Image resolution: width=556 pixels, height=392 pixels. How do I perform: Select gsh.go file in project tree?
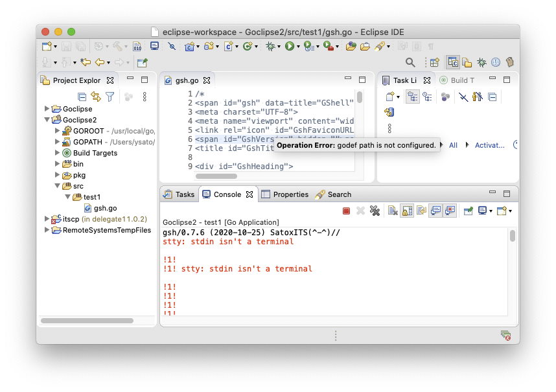pos(105,208)
